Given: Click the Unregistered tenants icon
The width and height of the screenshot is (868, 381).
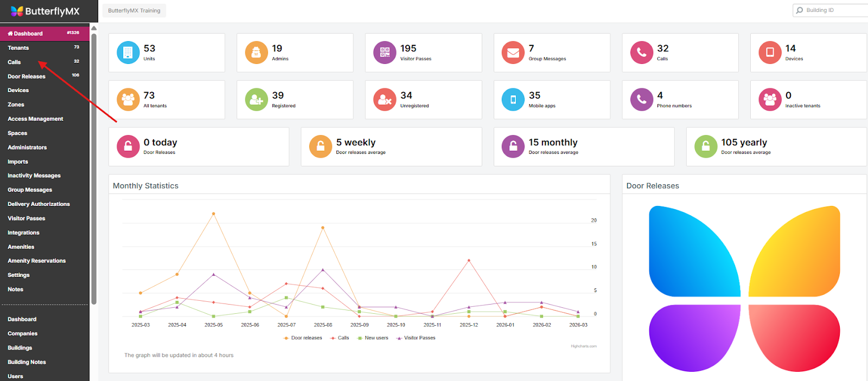Looking at the screenshot, I should (x=385, y=100).
